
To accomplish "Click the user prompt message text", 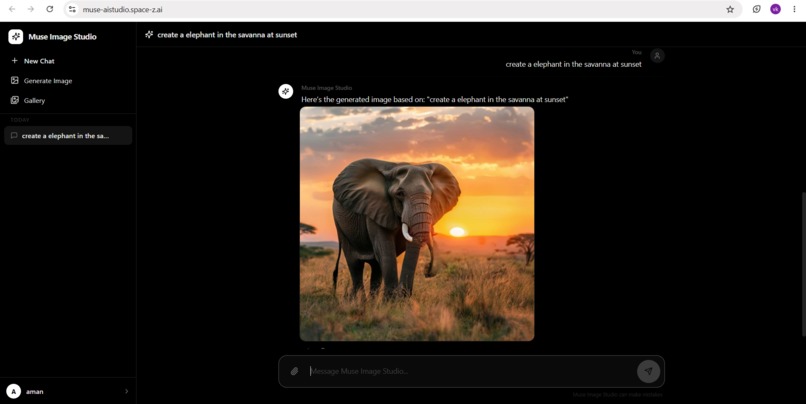I will 573,64.
